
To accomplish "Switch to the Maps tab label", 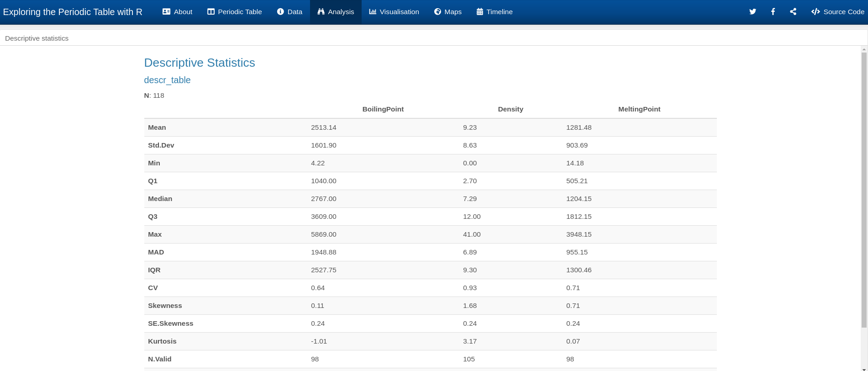I will tap(453, 12).
